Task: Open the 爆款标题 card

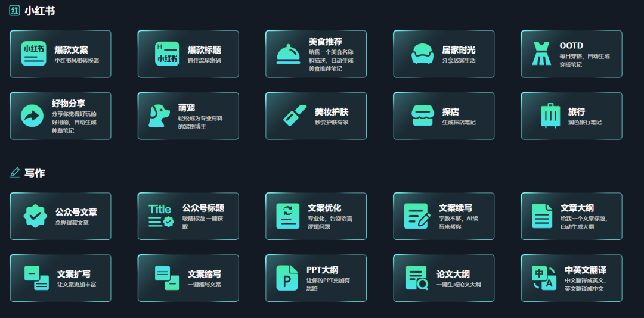Action: click(188, 54)
